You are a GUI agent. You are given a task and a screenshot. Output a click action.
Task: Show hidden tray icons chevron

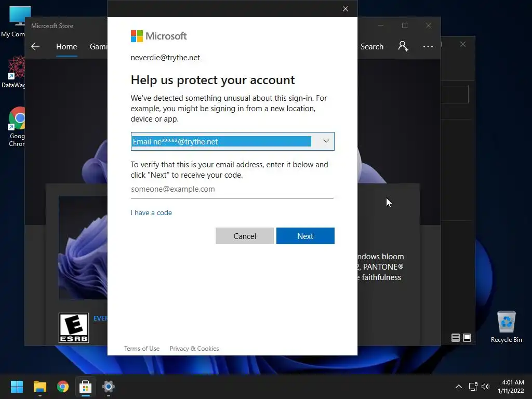click(x=458, y=387)
